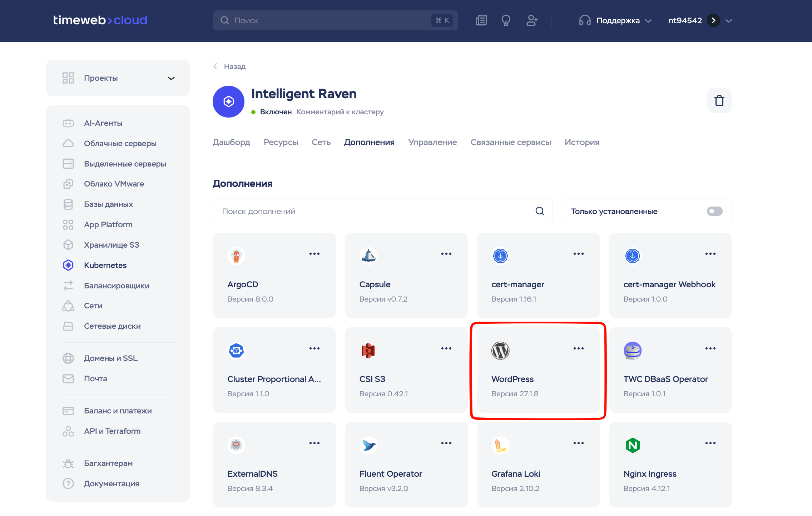Open the История tab
812x516 pixels.
[581, 142]
